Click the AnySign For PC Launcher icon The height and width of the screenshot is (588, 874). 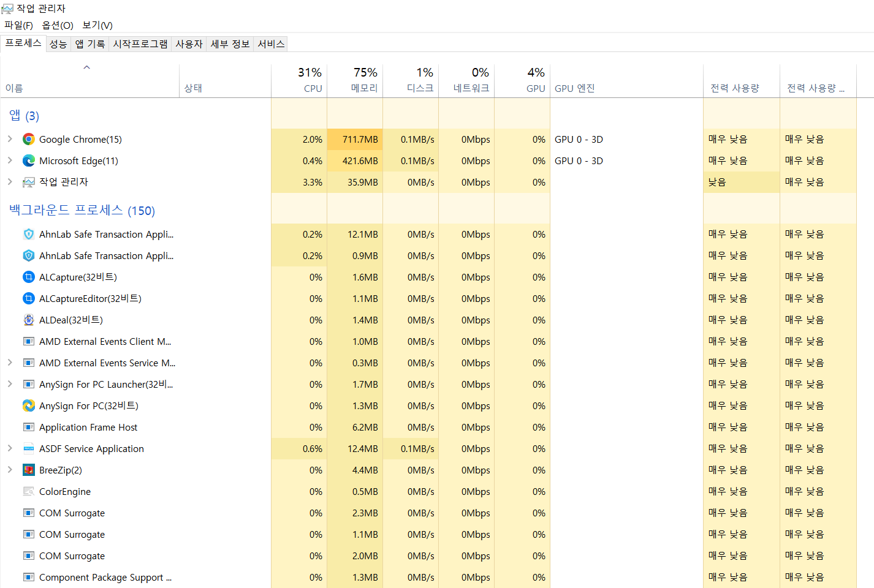pyautogui.click(x=29, y=384)
